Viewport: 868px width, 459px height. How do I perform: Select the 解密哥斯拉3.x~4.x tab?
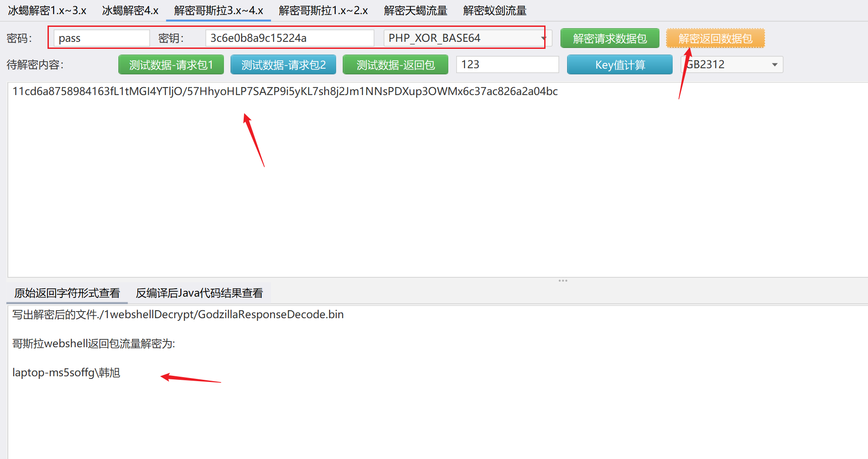pyautogui.click(x=218, y=11)
